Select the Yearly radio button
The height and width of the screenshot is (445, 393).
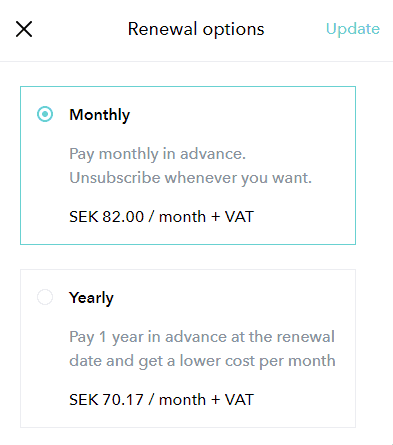coord(45,297)
